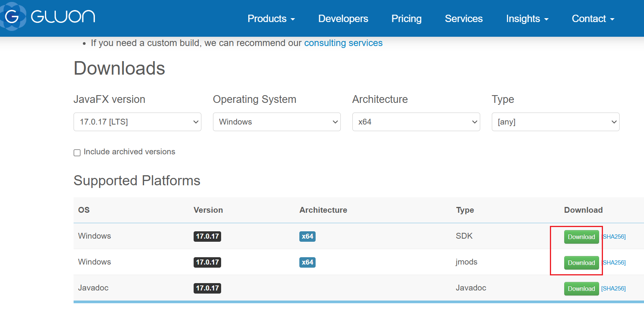Click the OS column header

(84, 210)
